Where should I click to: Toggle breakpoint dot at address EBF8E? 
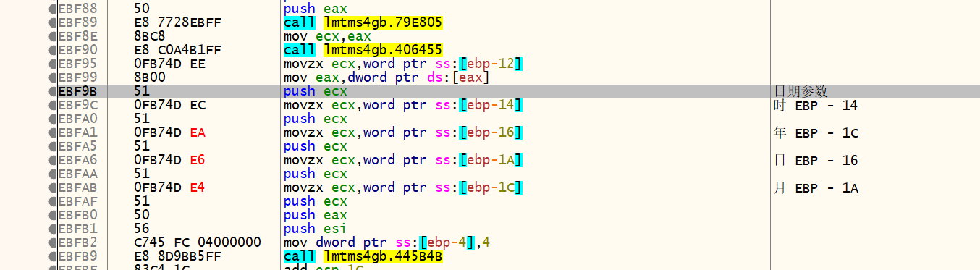52,36
